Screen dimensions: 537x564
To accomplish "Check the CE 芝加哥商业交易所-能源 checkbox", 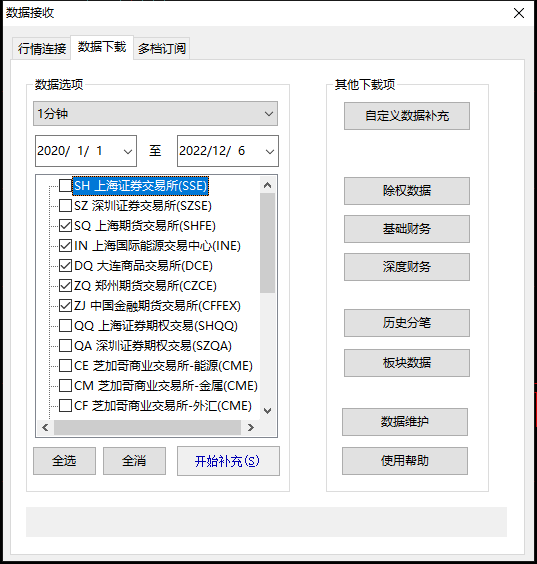I will [x=65, y=365].
